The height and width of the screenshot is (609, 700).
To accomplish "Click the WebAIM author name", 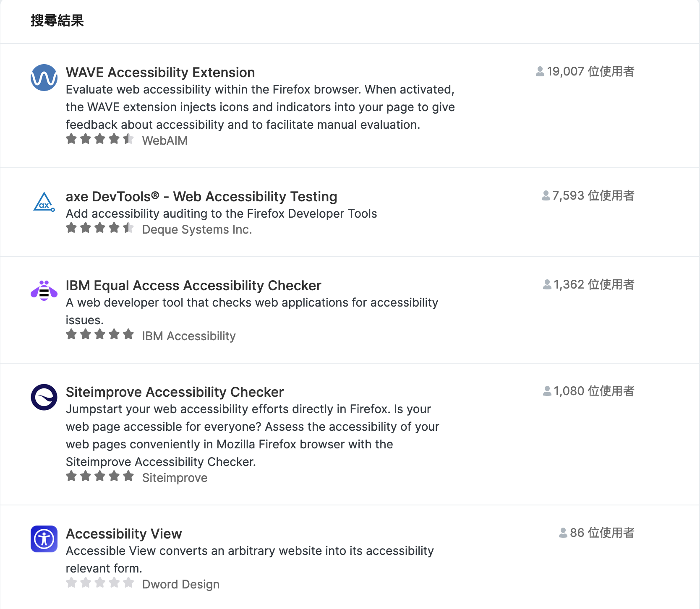I will coord(165,141).
